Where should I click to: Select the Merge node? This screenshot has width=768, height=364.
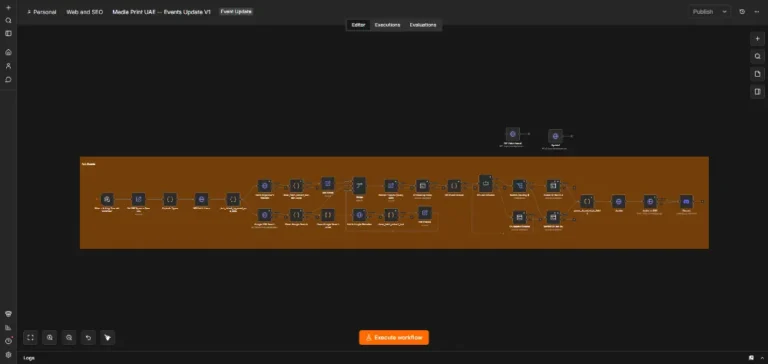359,186
